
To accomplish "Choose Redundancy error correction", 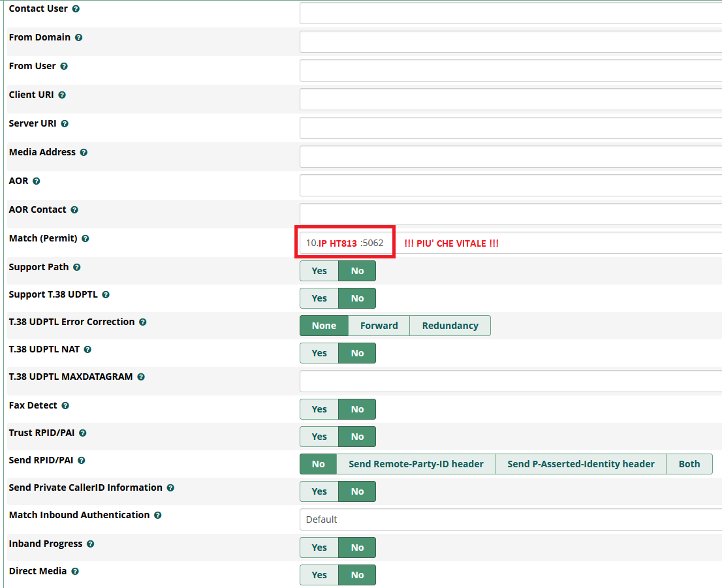I will tap(450, 326).
